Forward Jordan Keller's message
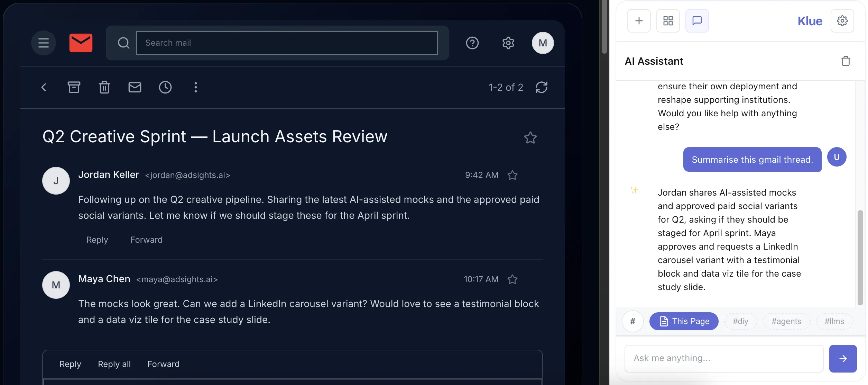The width and height of the screenshot is (868, 385). pyautogui.click(x=146, y=240)
